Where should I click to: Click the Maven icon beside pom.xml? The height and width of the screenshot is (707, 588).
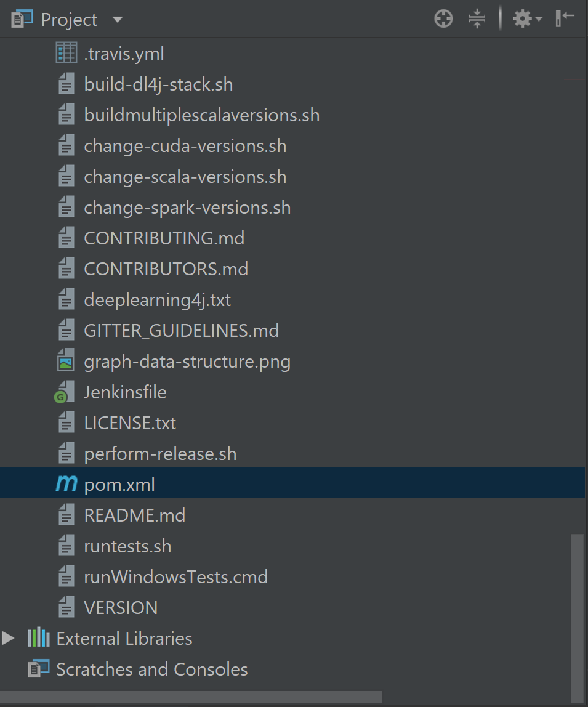pos(66,485)
